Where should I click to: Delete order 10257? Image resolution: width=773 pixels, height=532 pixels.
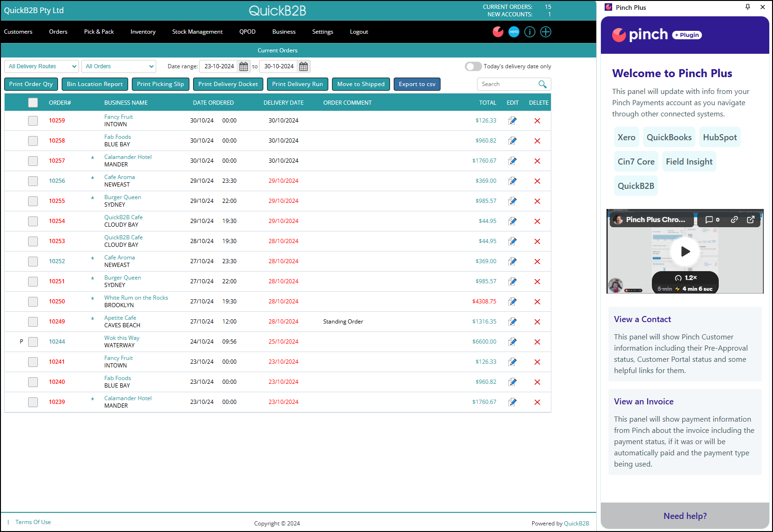pos(537,161)
